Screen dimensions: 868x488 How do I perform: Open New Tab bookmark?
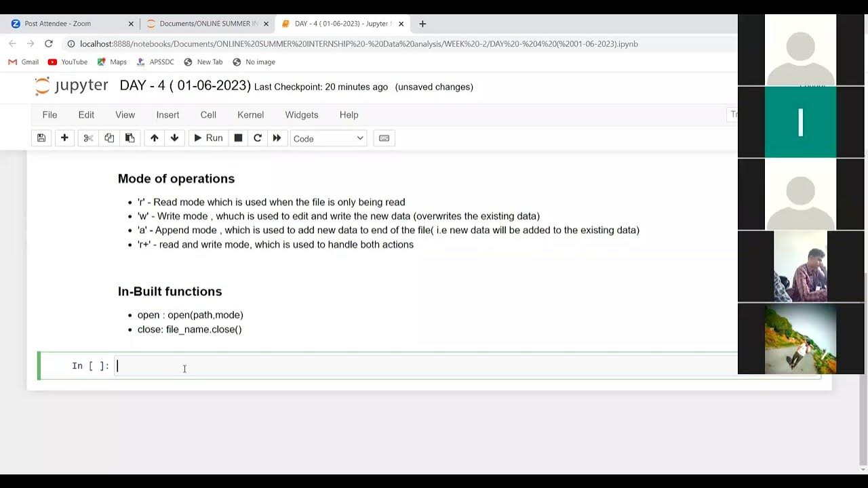pyautogui.click(x=203, y=62)
